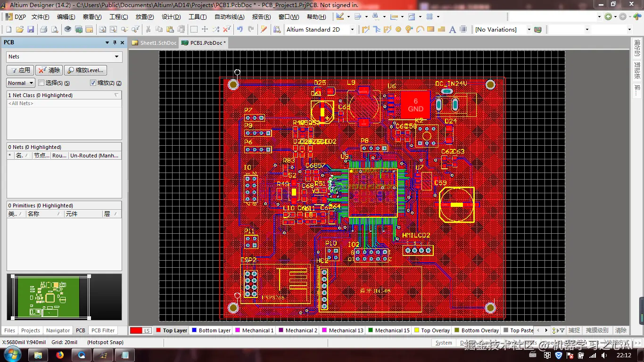This screenshot has height=362, width=644.
Task: Open the Nets panel mode dropdown
Action: point(116,57)
